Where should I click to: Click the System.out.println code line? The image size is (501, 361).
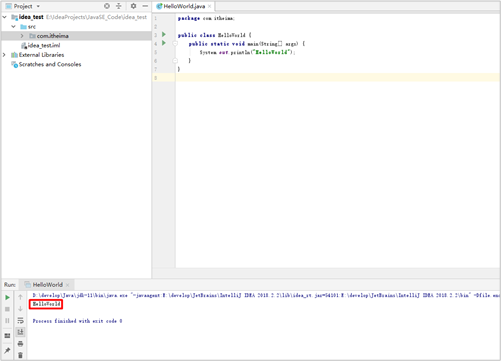248,52
